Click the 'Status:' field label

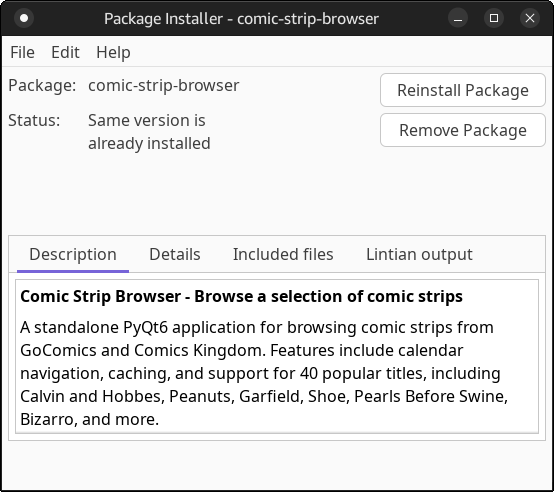[34, 120]
